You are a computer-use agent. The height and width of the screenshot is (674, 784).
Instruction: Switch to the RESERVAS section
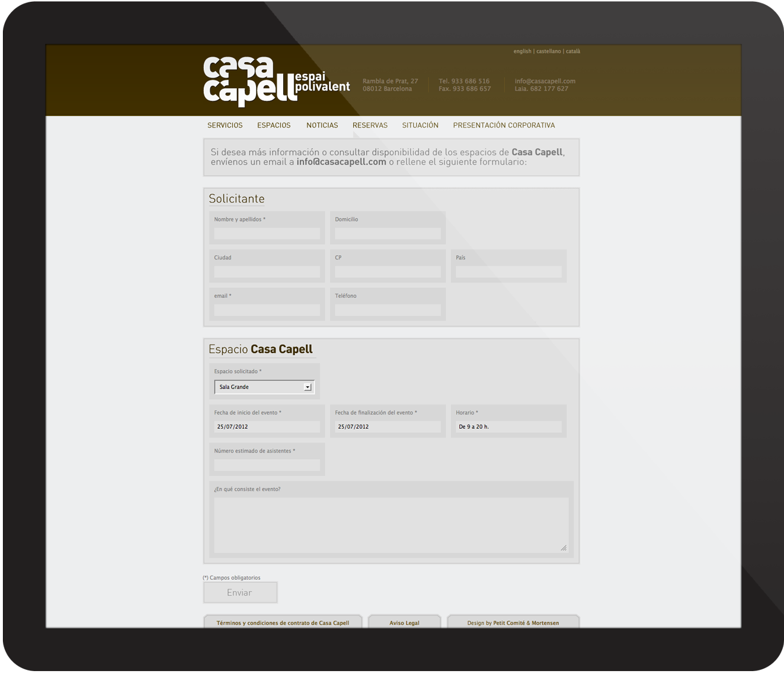pos(370,125)
